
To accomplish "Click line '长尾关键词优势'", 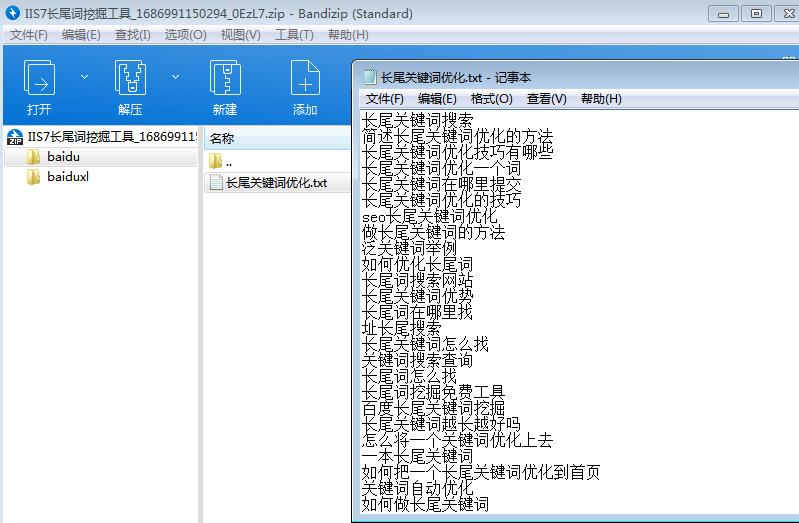I will pos(417,296).
